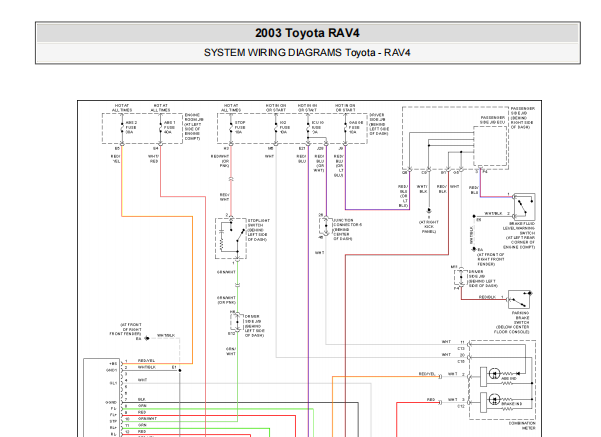601x437 pixels.
Task: Click the EA ground point near right front fender
Action: click(x=474, y=249)
